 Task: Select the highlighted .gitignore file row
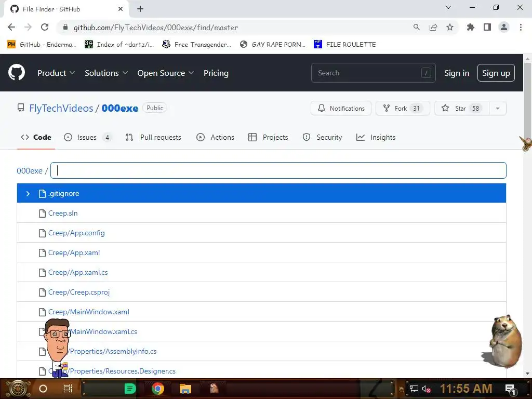261,193
